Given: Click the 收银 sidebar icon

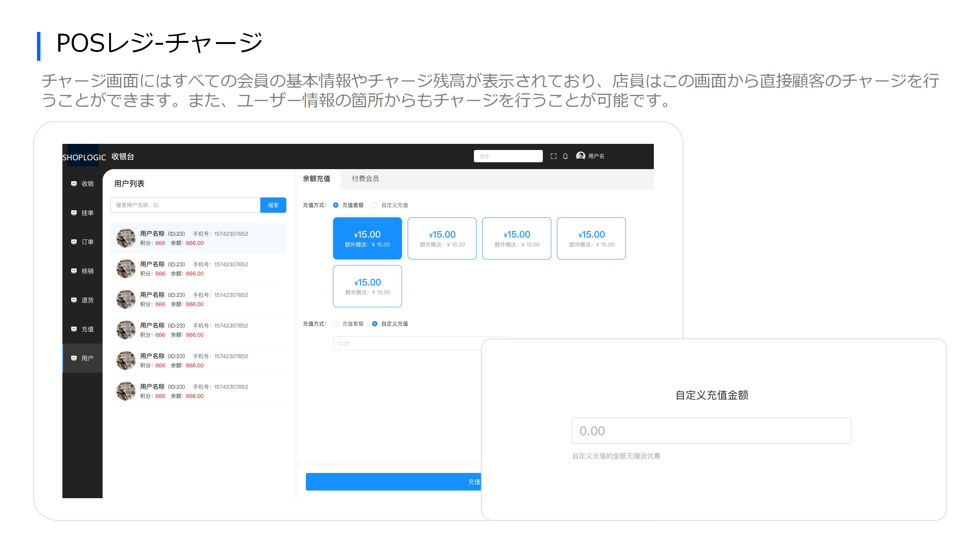Looking at the screenshot, I should [x=74, y=184].
